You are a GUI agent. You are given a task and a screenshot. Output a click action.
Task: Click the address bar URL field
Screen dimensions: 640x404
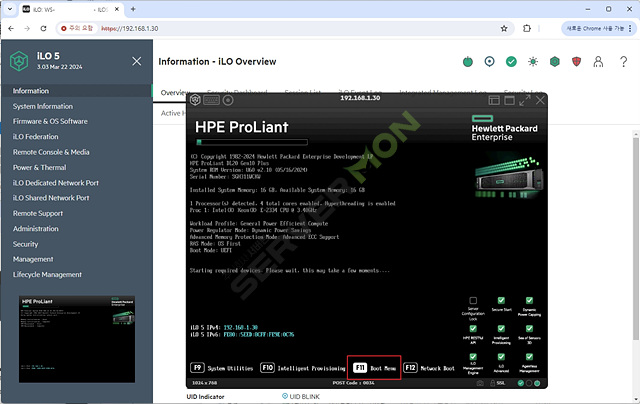[286, 29]
